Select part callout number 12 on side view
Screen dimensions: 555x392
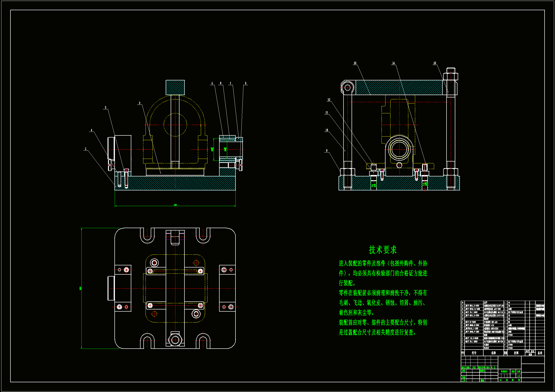pos(329,100)
